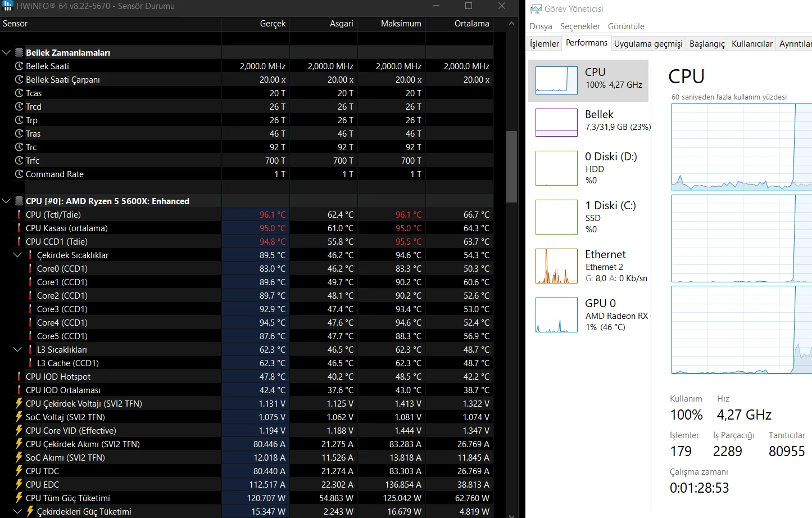Select the Core3 (CCD1) sensor row

pos(247,309)
